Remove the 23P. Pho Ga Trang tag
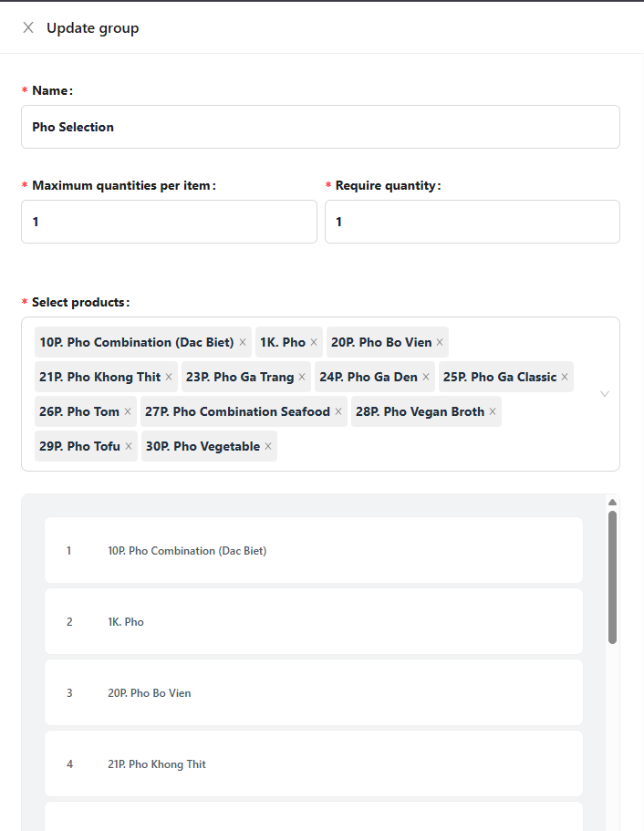The image size is (644, 831). click(302, 377)
